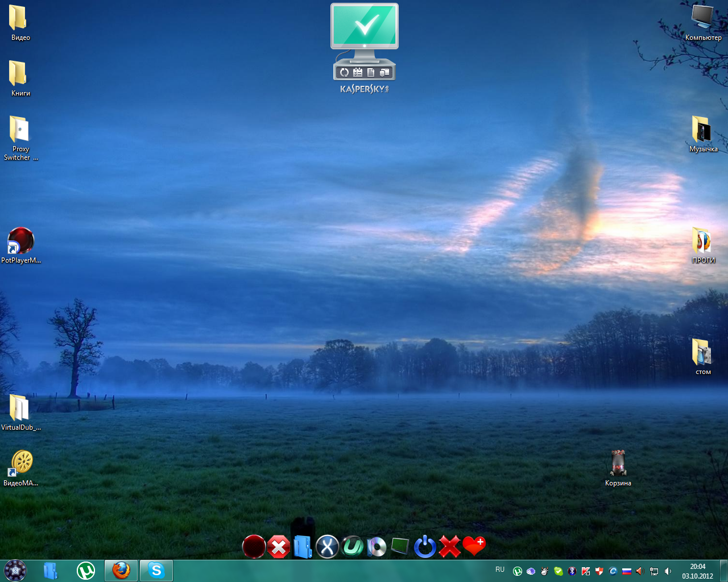Click the CD disc icon in the dock
The height and width of the screenshot is (582, 728).
[377, 547]
